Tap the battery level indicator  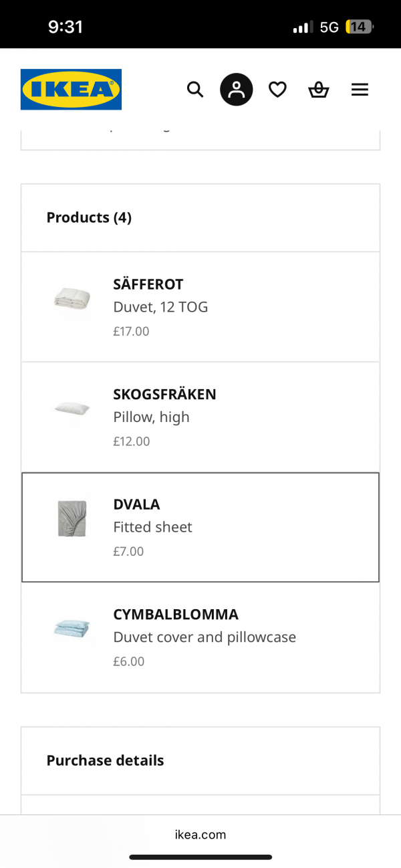click(x=359, y=27)
